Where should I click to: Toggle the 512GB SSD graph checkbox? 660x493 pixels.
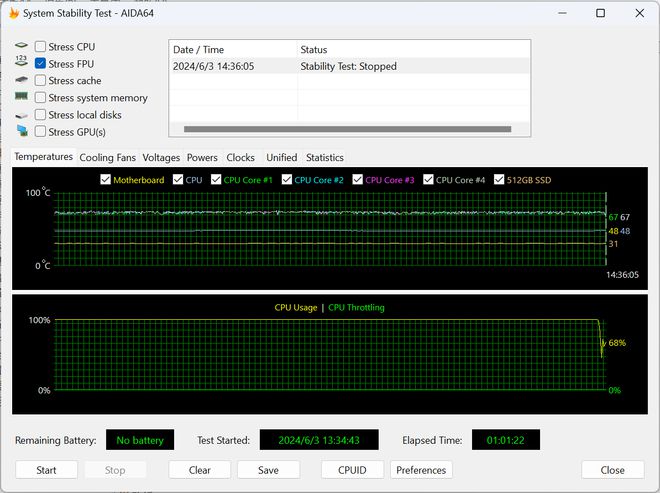click(x=497, y=180)
